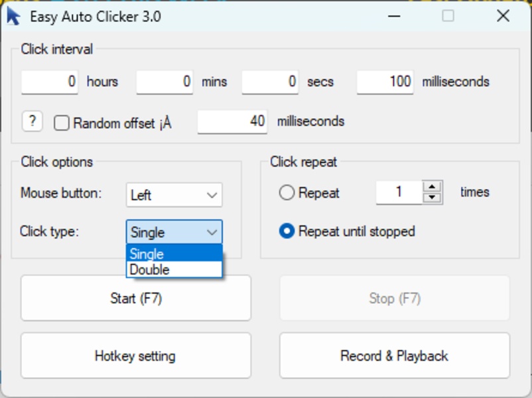Click the mins input field
The width and height of the screenshot is (532, 398).
coord(165,82)
